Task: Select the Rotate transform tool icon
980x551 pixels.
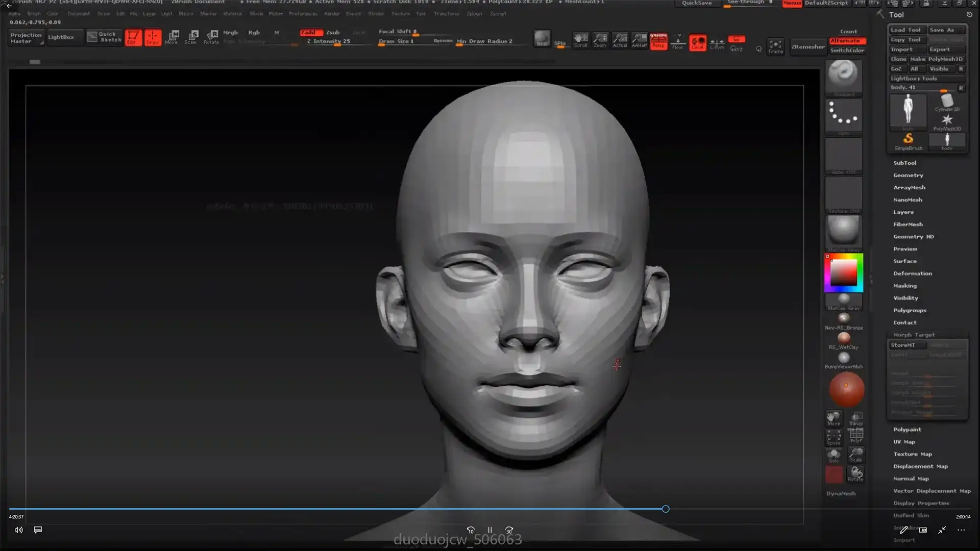Action: coord(211,37)
